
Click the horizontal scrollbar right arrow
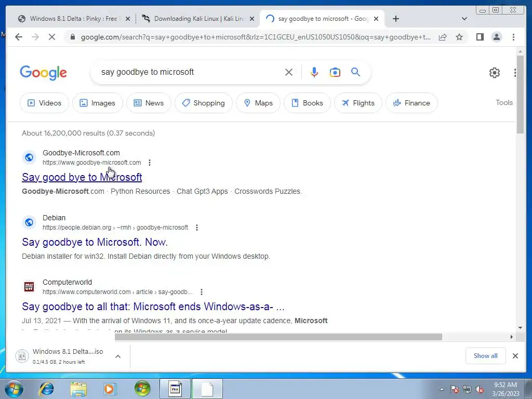coord(512,337)
